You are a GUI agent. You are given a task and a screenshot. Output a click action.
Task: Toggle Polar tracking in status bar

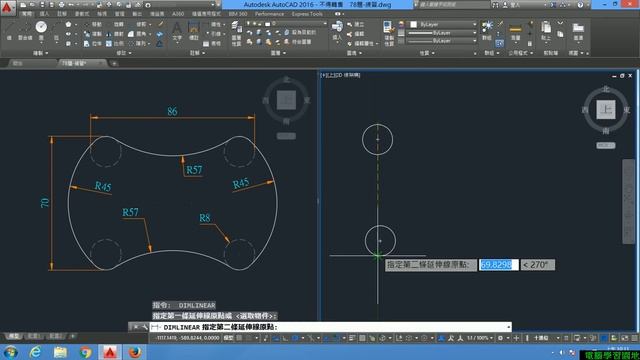(296, 338)
